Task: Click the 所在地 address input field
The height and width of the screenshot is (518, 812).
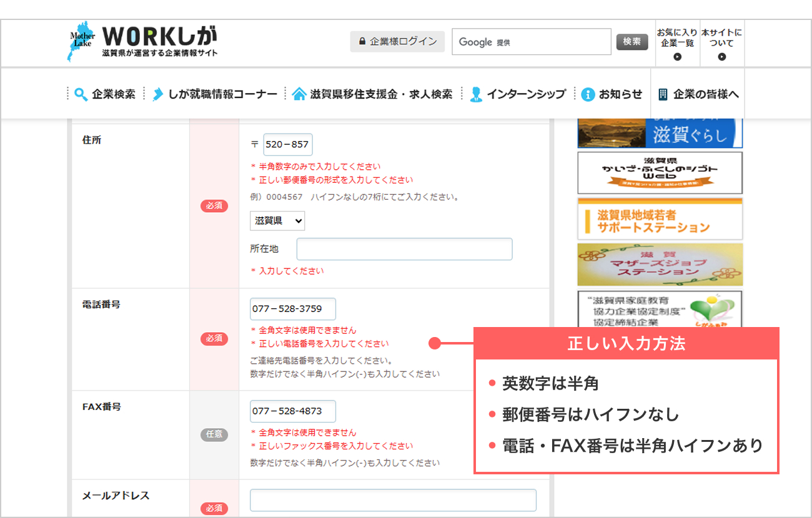Action: click(404, 249)
